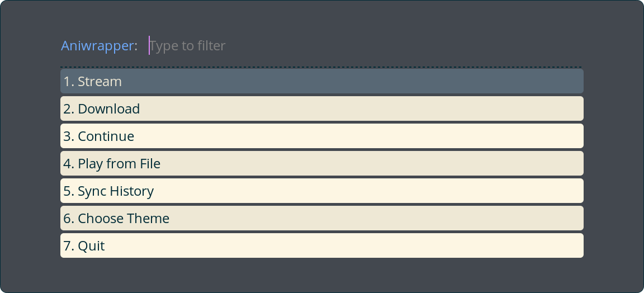
Task: Click the Aniwrapper prompt label
Action: [x=98, y=46]
